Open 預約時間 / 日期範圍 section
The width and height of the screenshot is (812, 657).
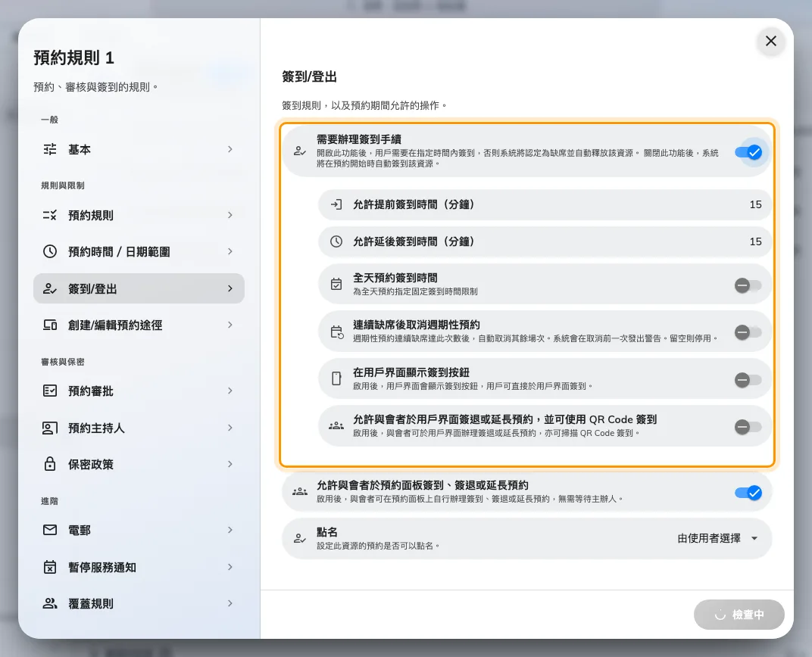tap(139, 251)
